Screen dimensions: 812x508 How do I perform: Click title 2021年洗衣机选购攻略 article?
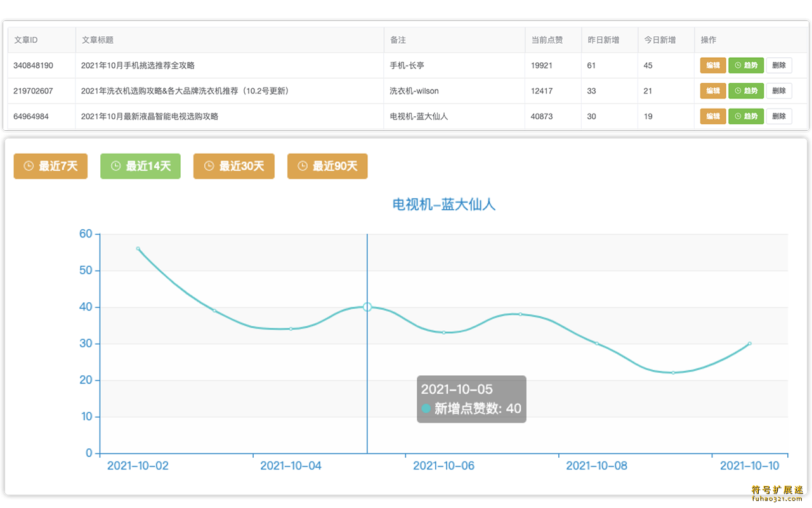pyautogui.click(x=185, y=91)
